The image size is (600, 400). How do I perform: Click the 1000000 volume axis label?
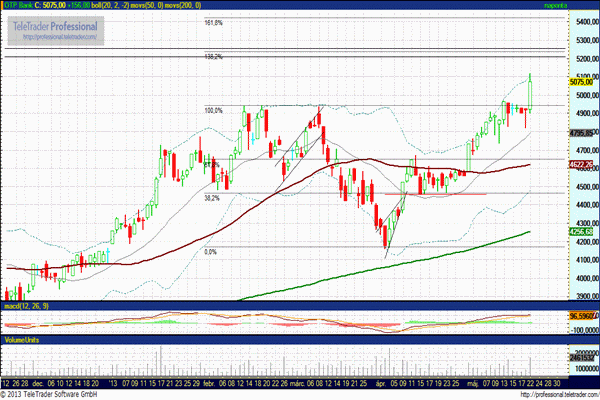coord(587,368)
